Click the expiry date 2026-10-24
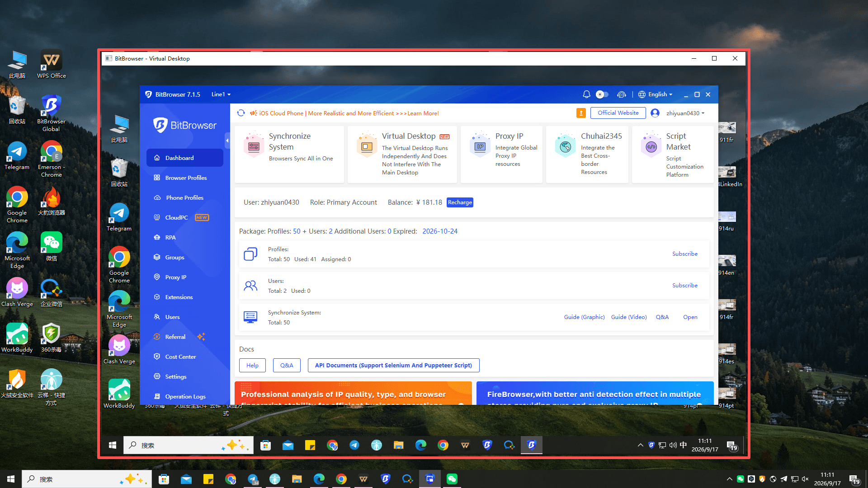 click(439, 231)
